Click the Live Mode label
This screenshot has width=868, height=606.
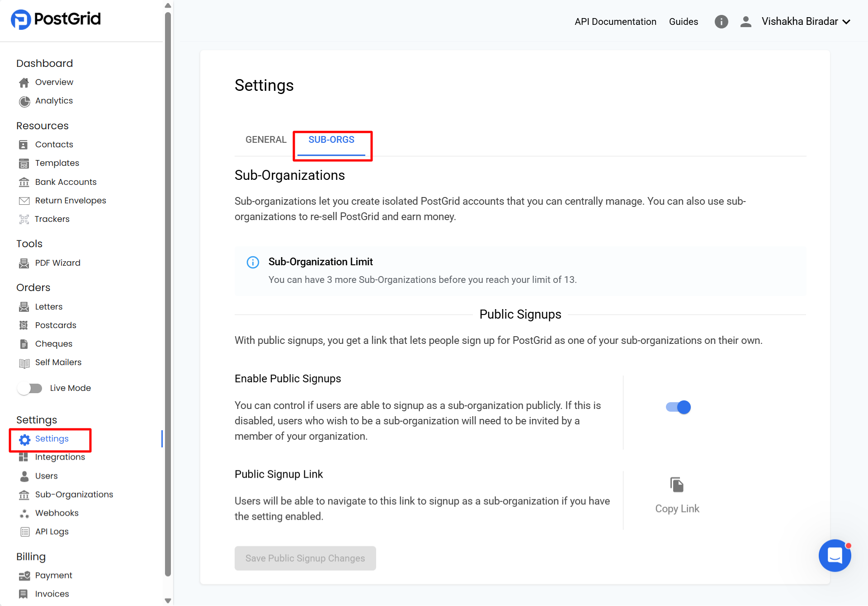click(71, 388)
